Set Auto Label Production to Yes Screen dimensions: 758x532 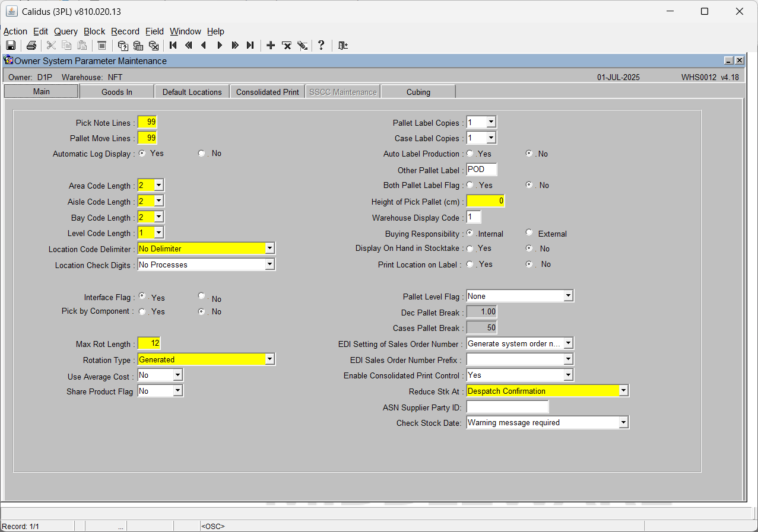470,153
